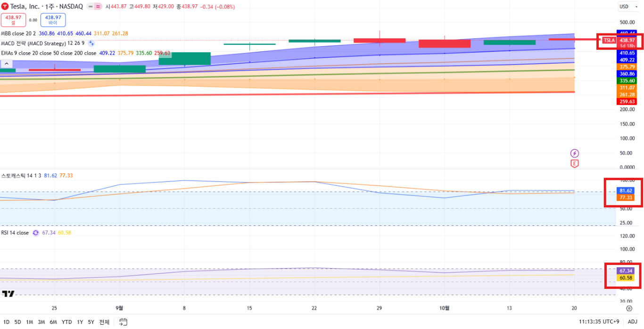Select the 5D time range
The width and height of the screenshot is (644, 329).
(x=17, y=322)
